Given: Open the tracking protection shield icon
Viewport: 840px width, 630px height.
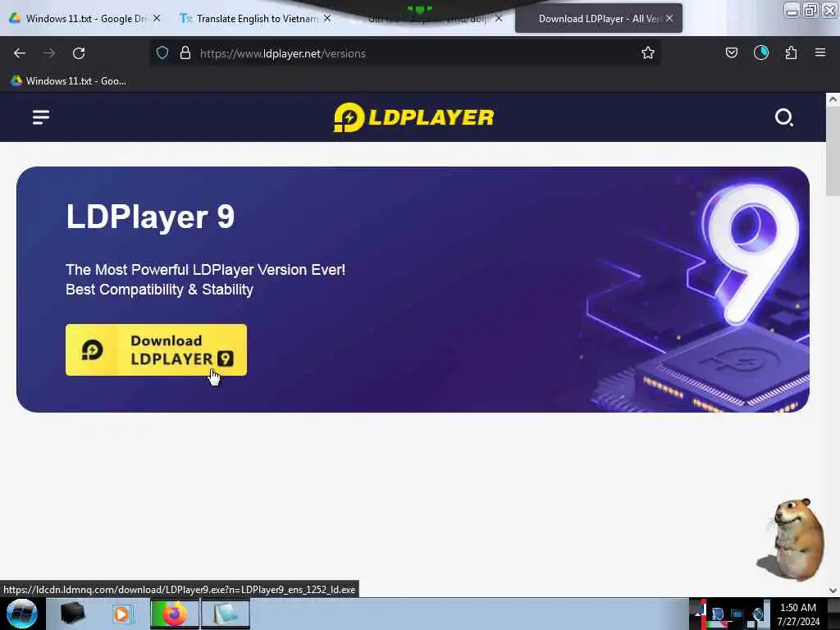Looking at the screenshot, I should click(x=162, y=52).
